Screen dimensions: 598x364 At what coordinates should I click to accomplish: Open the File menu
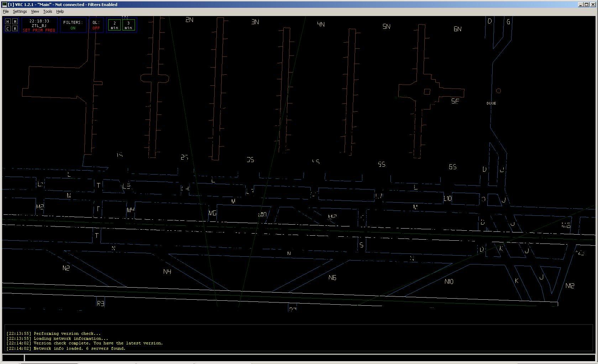[6, 11]
